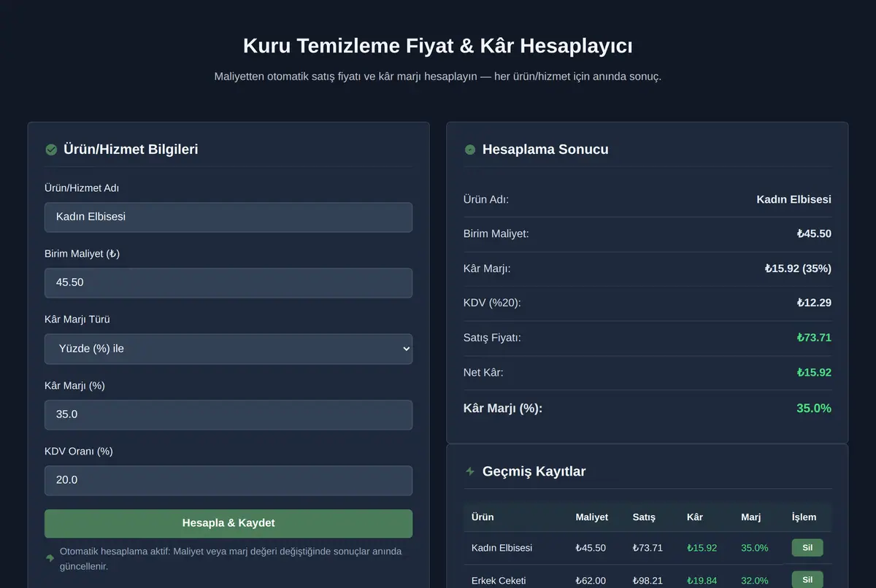This screenshot has height=588, width=876.
Task: Click the İşlem column header
Action: [804, 517]
